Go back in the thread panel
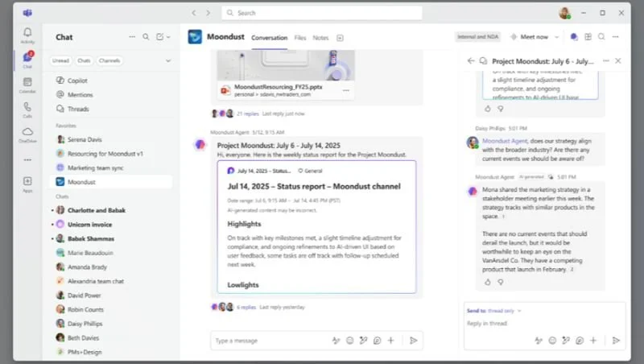Viewport: 644px width, 364px height. click(471, 61)
